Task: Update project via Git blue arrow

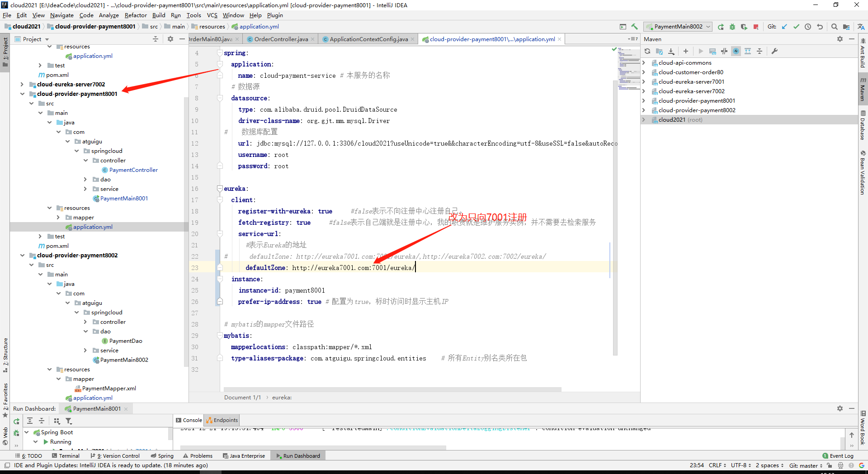Action: point(784,27)
